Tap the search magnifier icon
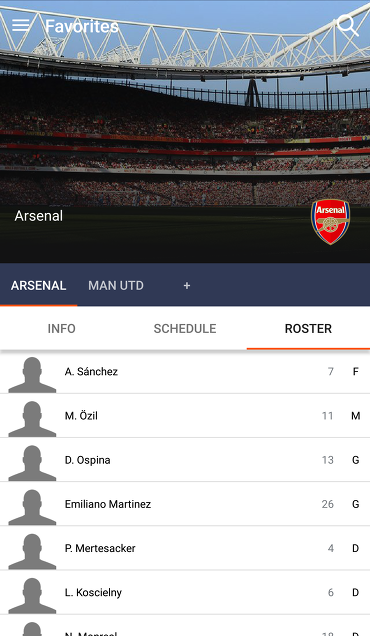The height and width of the screenshot is (636, 370). (348, 26)
